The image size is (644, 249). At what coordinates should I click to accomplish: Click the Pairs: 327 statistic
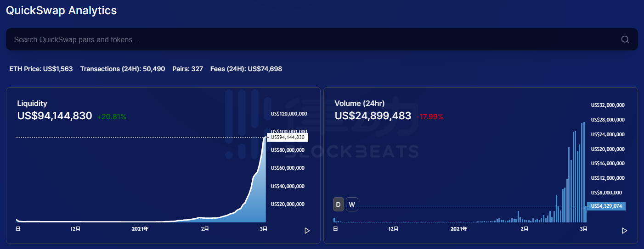[187, 69]
